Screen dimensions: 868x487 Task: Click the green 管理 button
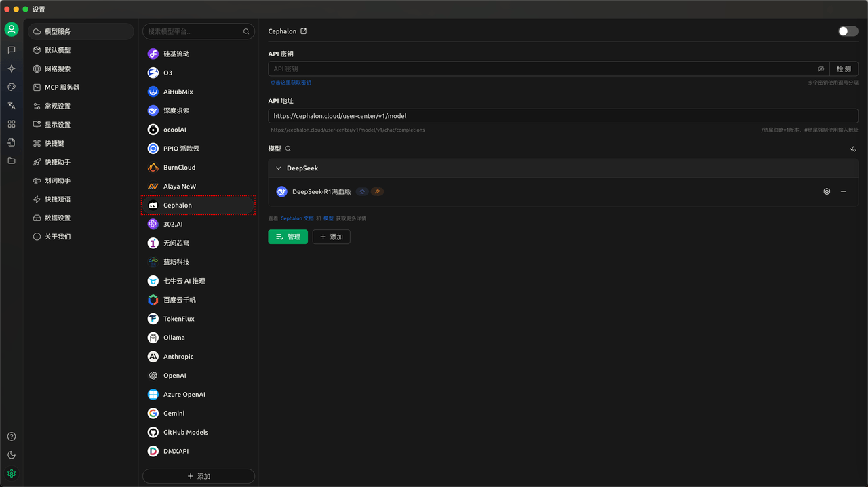(288, 237)
